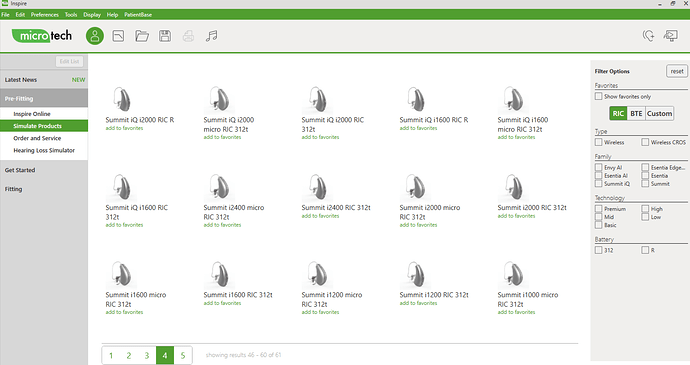The height and width of the screenshot is (365, 690).
Task: Click the Edit List button
Action: (x=70, y=61)
